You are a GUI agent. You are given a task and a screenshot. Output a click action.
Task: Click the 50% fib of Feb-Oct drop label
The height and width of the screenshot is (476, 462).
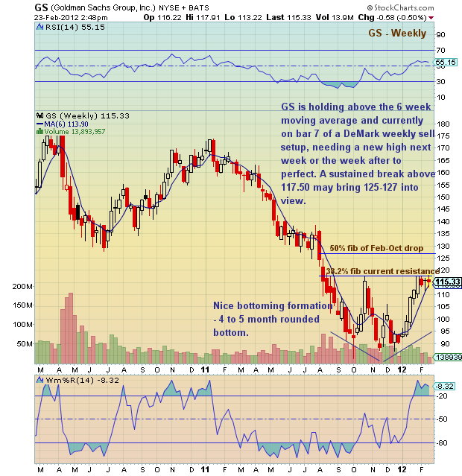tap(376, 248)
